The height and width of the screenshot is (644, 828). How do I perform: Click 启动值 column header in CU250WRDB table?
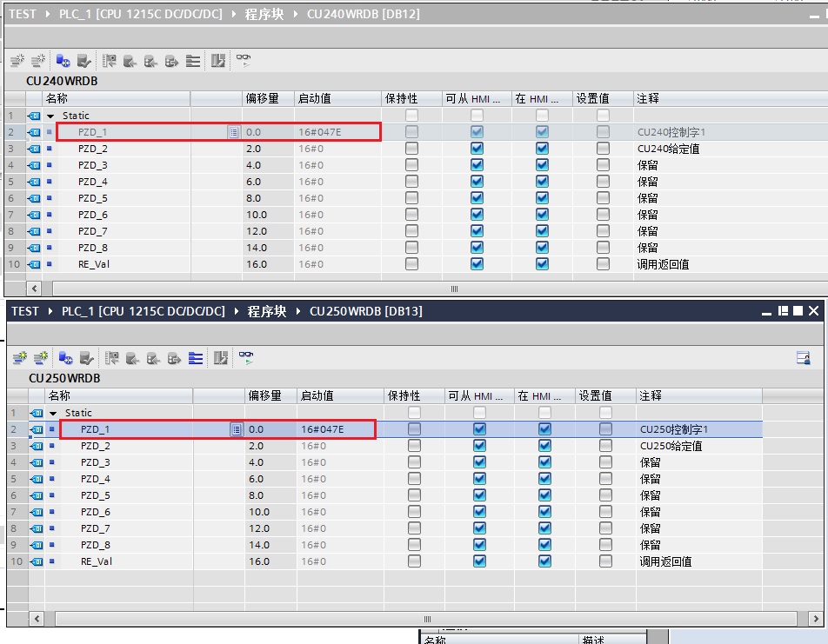click(341, 396)
